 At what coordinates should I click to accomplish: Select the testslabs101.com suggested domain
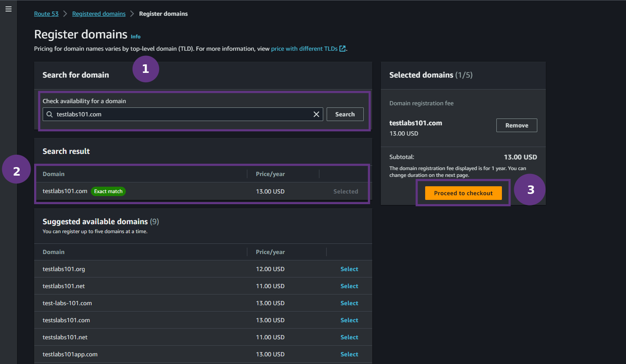[x=349, y=320]
